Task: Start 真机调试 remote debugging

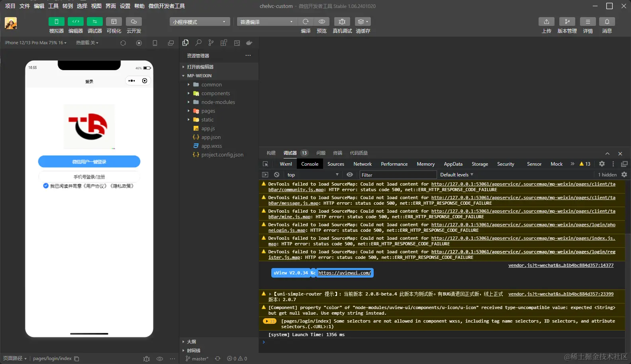Action: tap(342, 22)
